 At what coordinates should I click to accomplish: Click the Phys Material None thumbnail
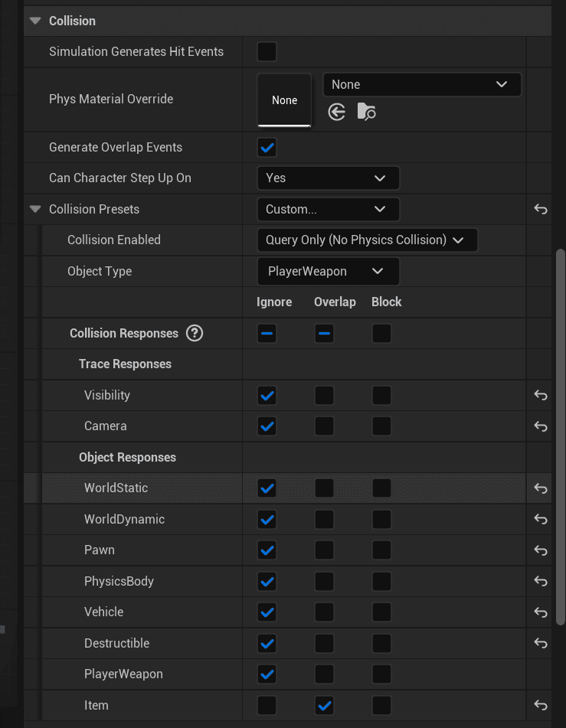tap(284, 100)
